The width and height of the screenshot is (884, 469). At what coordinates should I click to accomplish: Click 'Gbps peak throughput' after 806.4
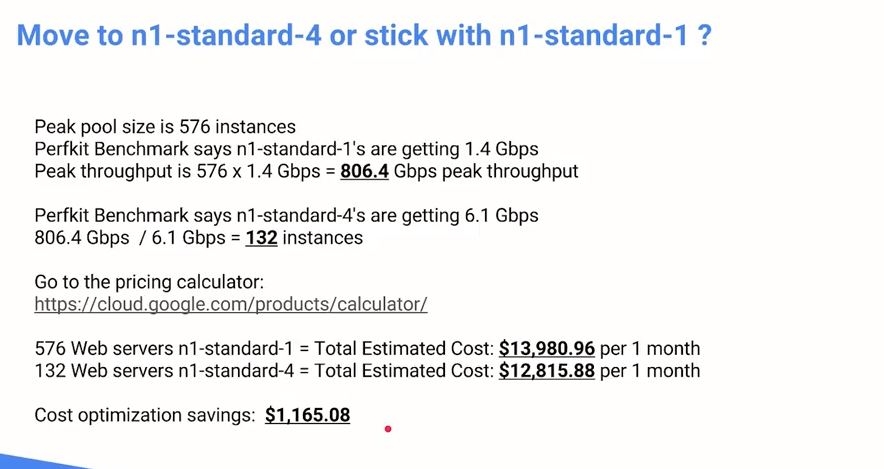486,171
